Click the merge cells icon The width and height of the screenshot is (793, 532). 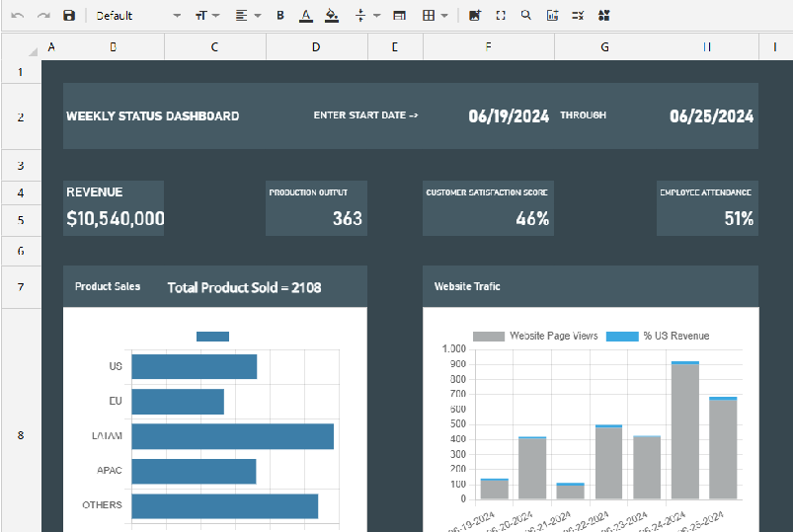[x=399, y=16]
